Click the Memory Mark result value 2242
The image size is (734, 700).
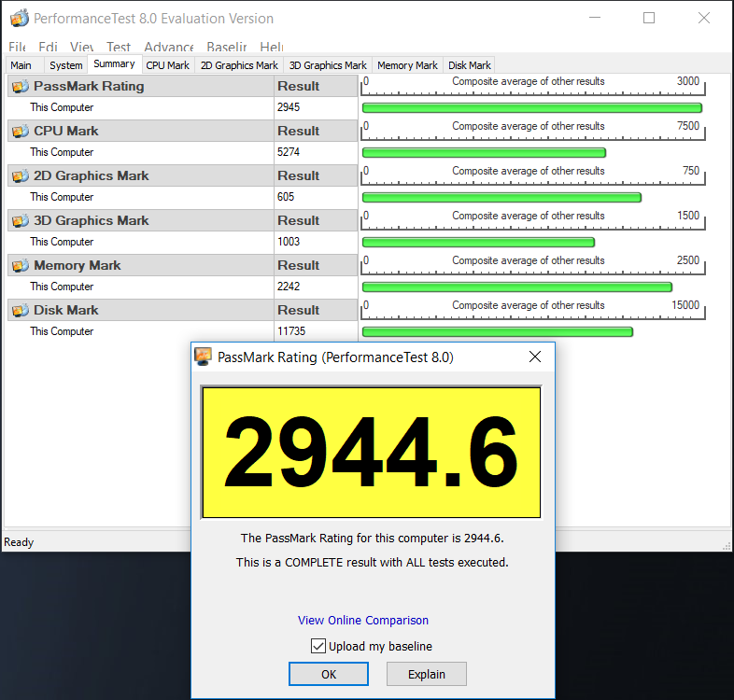[289, 287]
